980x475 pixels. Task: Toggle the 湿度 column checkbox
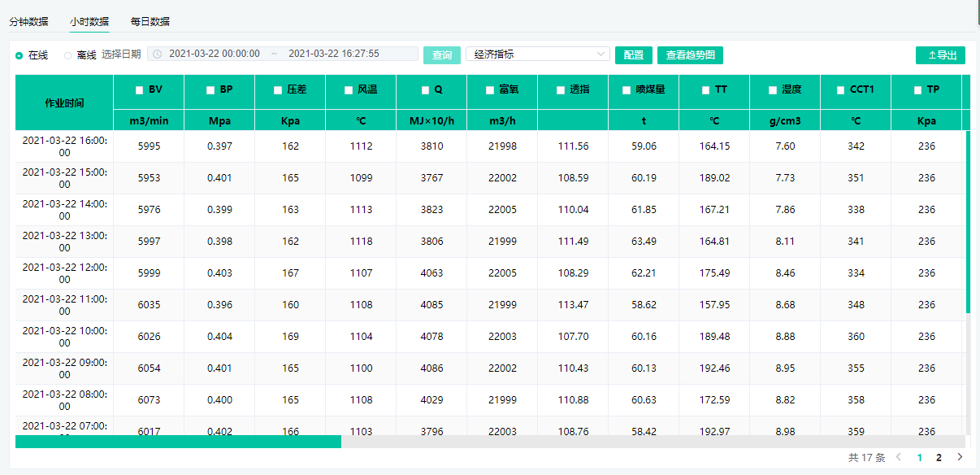[772, 90]
